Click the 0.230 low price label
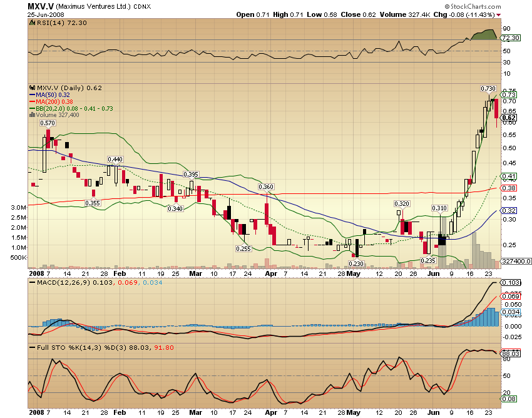532x418 pixels. click(x=356, y=263)
